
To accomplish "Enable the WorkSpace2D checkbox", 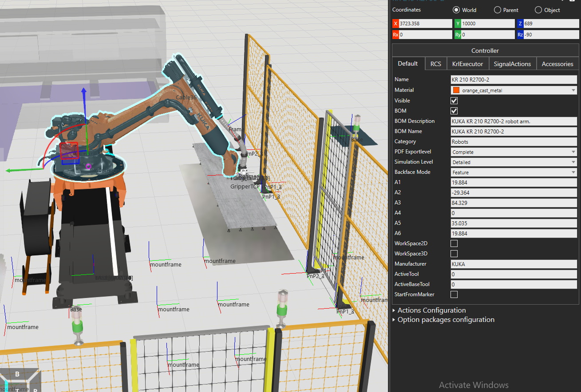I will (454, 243).
